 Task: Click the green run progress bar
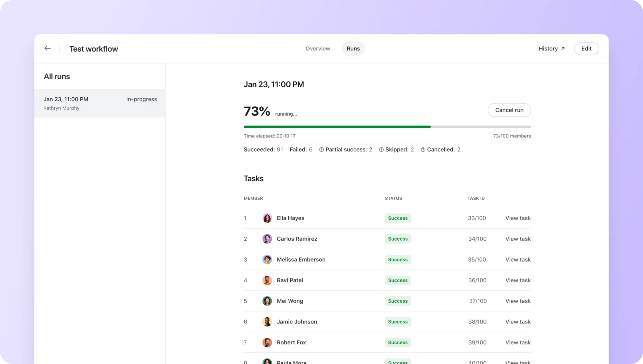337,127
